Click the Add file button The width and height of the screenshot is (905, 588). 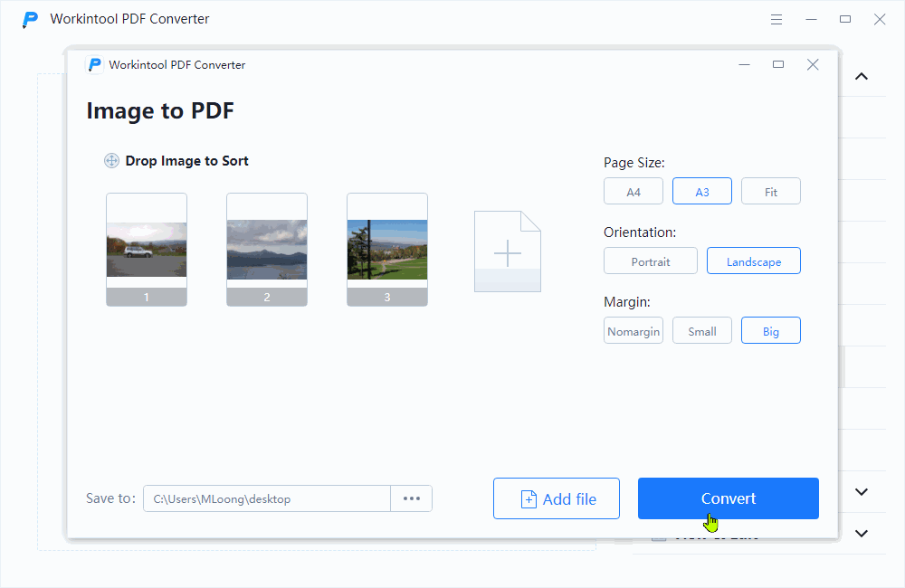(556, 498)
